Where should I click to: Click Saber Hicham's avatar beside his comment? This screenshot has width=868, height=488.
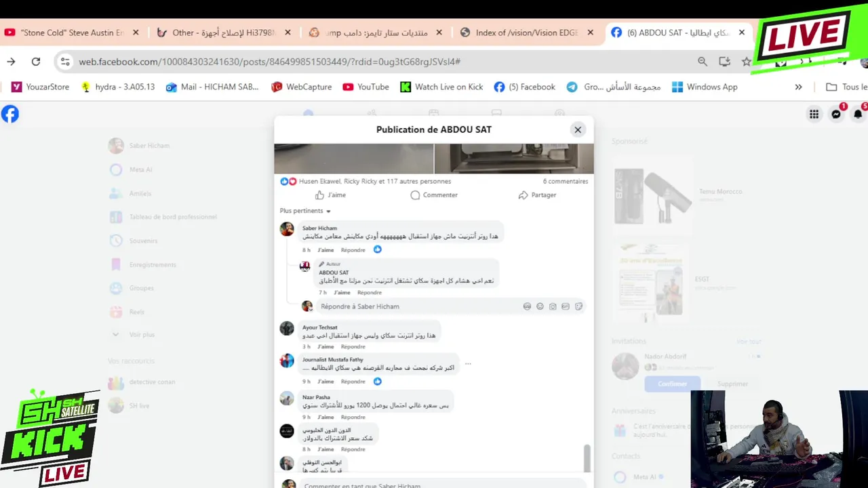point(287,229)
